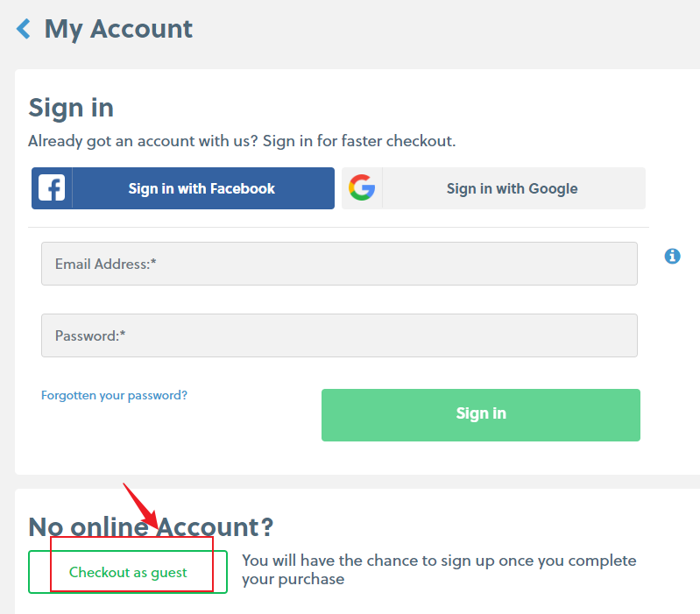The image size is (700, 614).
Task: Click the 'No online Account?' heading
Action: click(151, 526)
